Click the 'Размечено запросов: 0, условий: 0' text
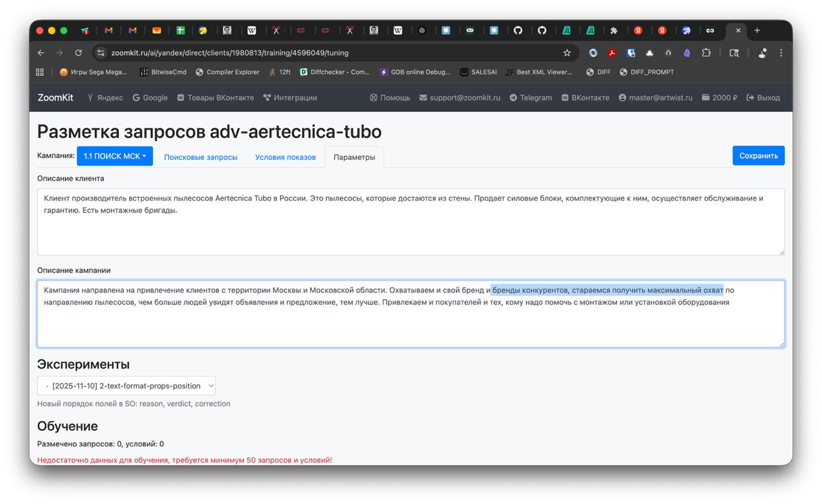This screenshot has width=822, height=504. (x=100, y=444)
